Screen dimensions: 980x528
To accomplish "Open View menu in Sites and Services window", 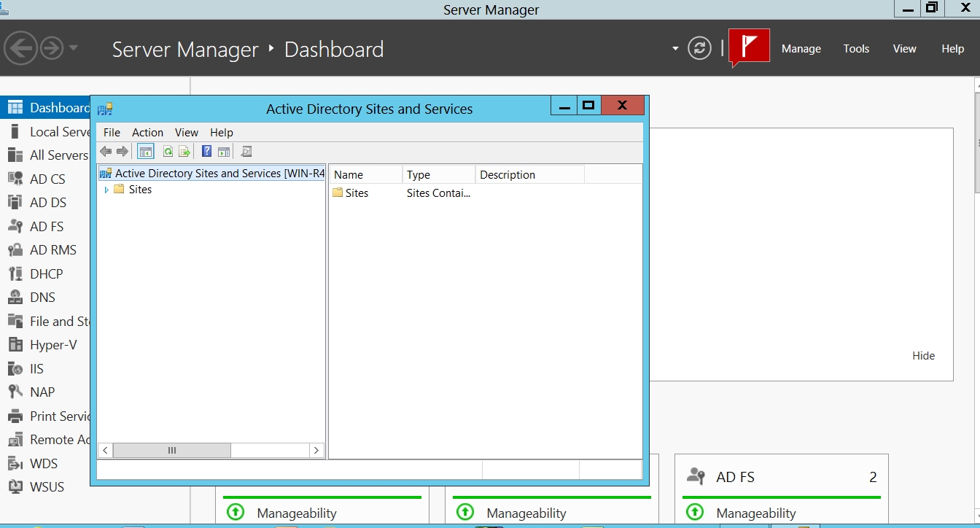I will click(187, 133).
